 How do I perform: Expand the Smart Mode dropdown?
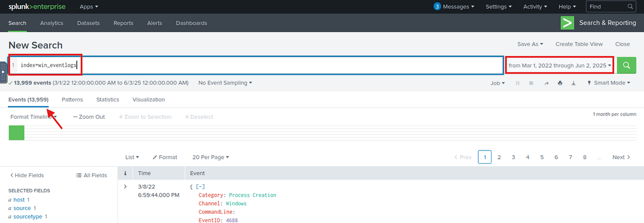pyautogui.click(x=609, y=83)
